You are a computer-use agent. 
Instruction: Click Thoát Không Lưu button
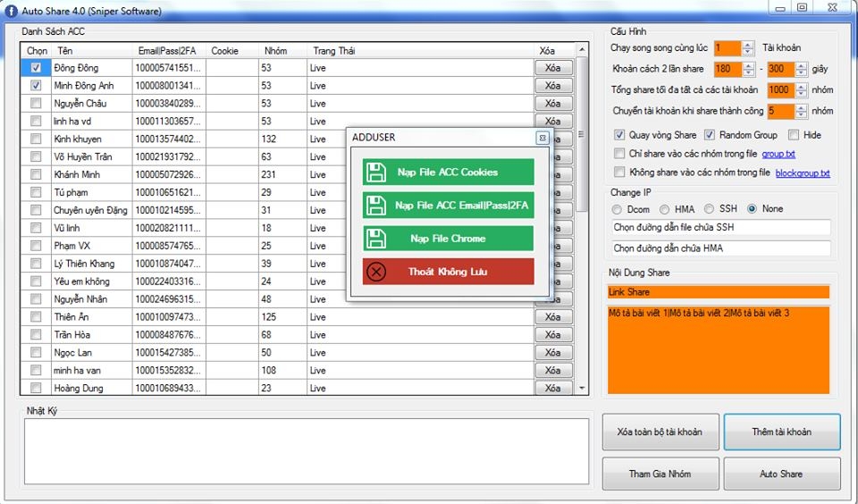pos(448,272)
